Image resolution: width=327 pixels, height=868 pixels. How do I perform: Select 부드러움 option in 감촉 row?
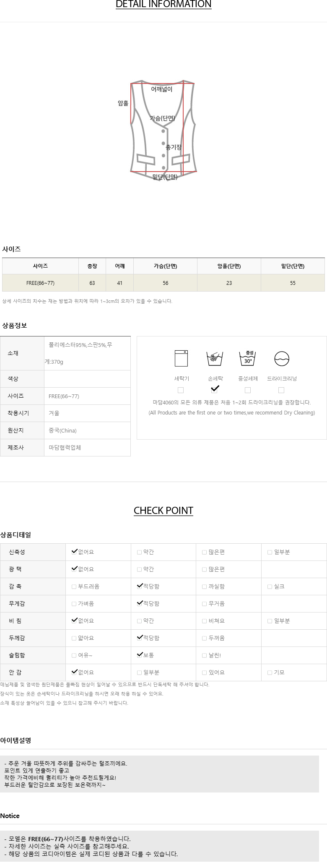(74, 587)
